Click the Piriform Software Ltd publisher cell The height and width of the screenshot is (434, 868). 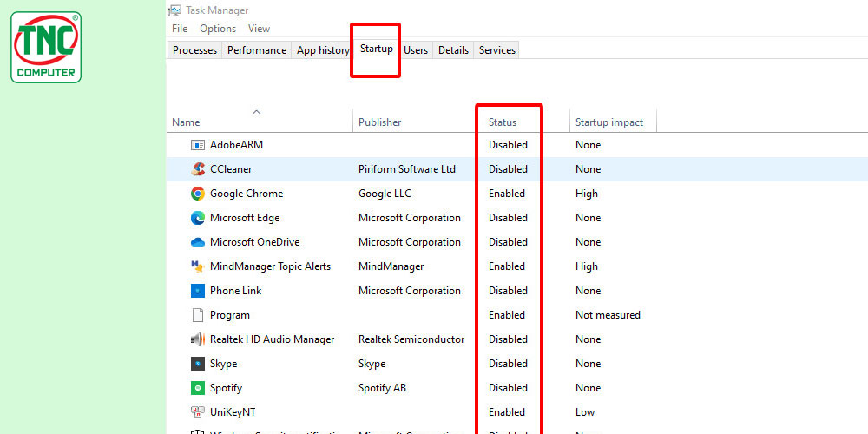click(x=407, y=169)
